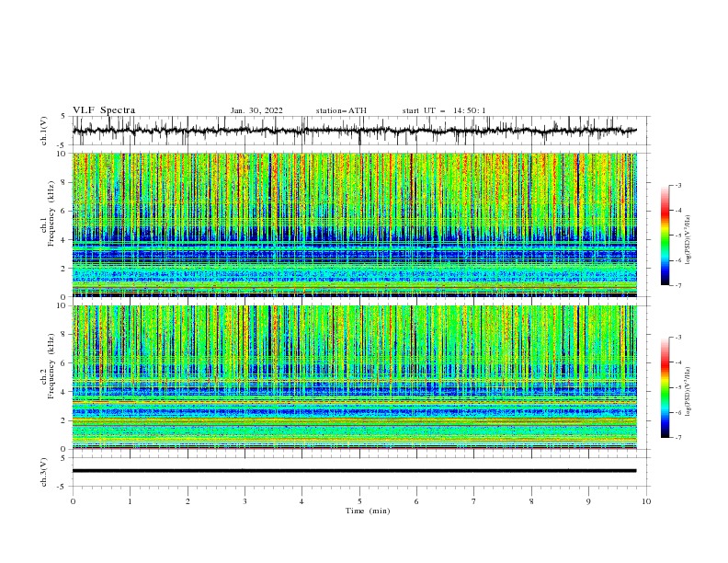Viewport: 728px width, 563px height.
Task: Click the station=ATH label
Action: click(x=341, y=110)
